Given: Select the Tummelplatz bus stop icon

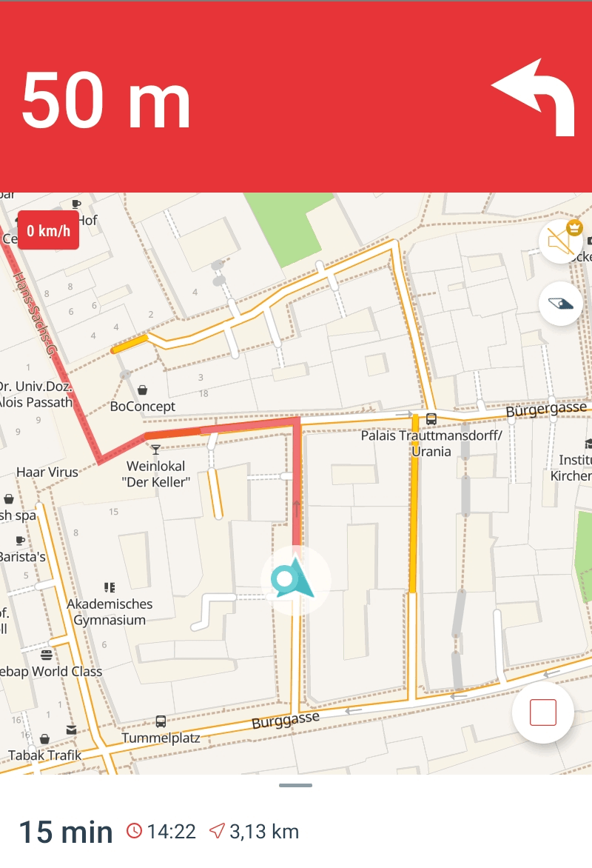Looking at the screenshot, I should [161, 721].
